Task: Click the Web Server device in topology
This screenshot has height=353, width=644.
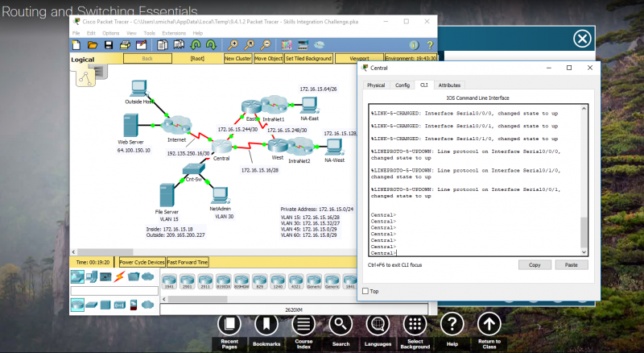Action: click(x=130, y=126)
